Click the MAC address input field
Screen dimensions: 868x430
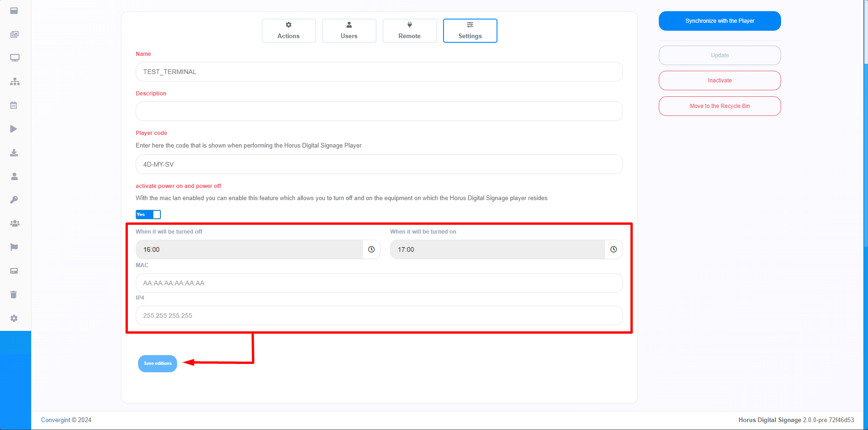tap(379, 283)
